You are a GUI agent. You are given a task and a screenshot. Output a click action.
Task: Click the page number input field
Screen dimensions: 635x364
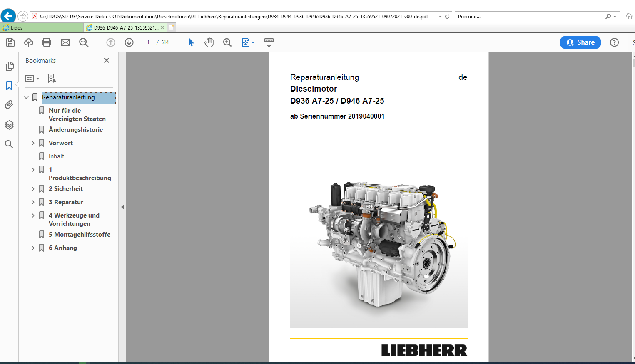click(148, 42)
